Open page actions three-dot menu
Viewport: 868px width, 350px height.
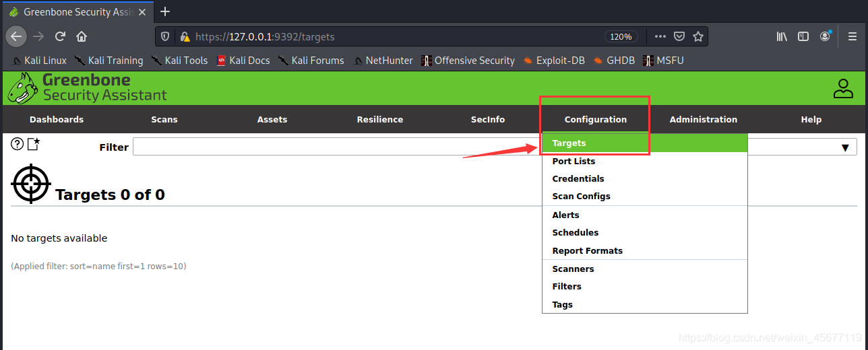coord(660,36)
